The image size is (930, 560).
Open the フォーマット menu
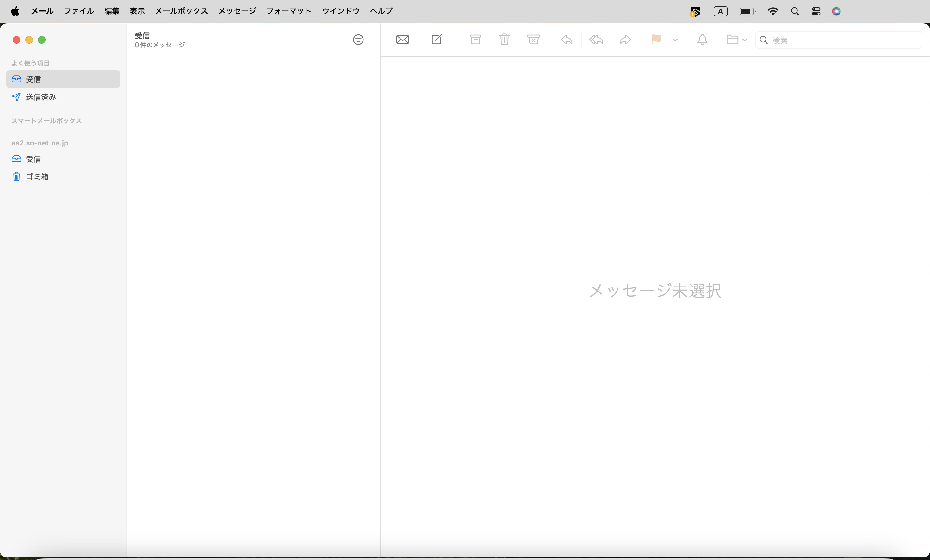pos(289,11)
